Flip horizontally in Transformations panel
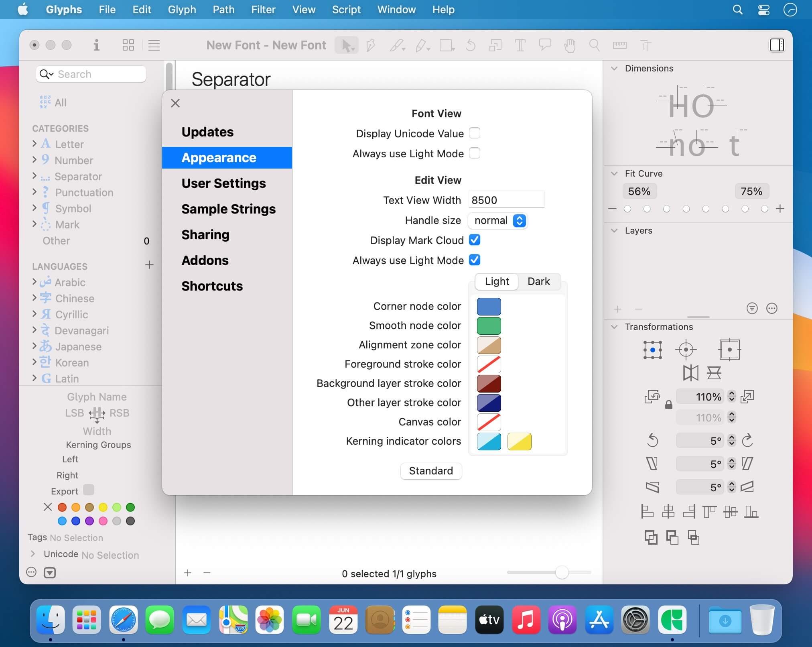This screenshot has height=647, width=812. tap(690, 373)
